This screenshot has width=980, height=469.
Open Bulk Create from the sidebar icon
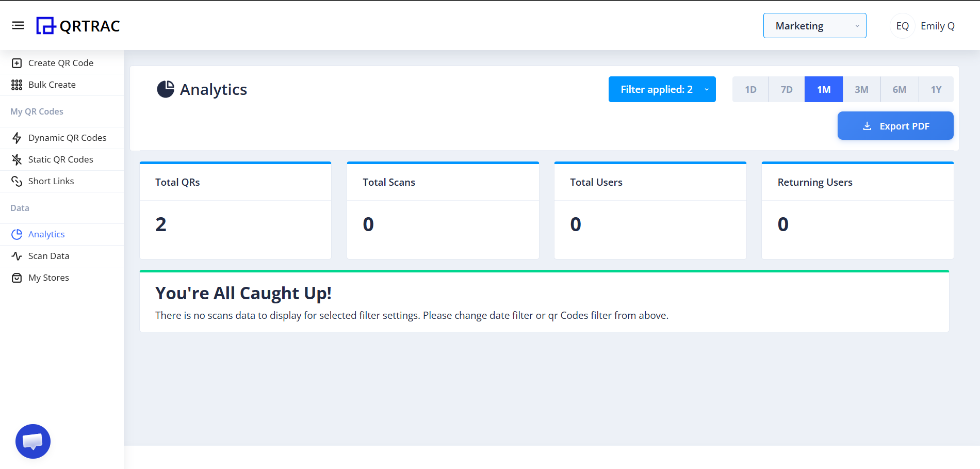point(17,84)
